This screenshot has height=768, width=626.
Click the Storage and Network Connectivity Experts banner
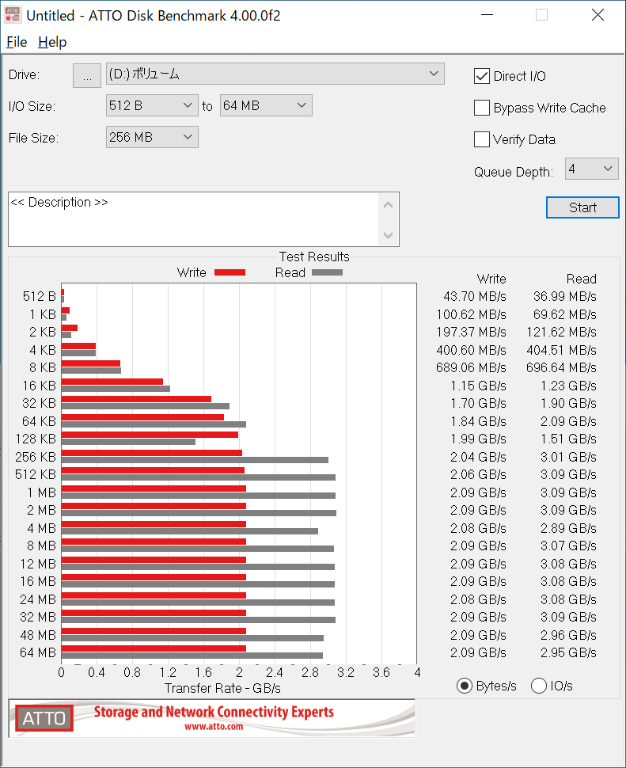coord(214,712)
